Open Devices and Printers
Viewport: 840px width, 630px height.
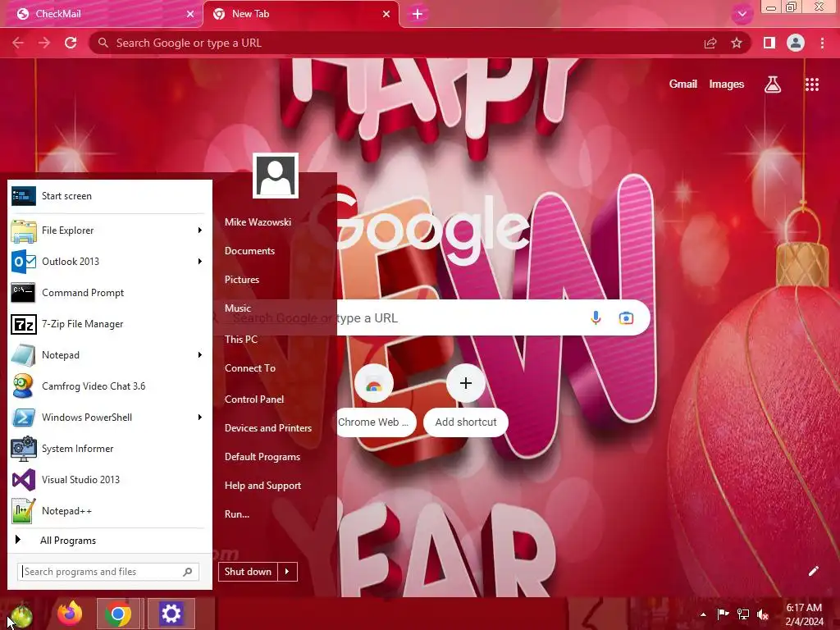268,428
